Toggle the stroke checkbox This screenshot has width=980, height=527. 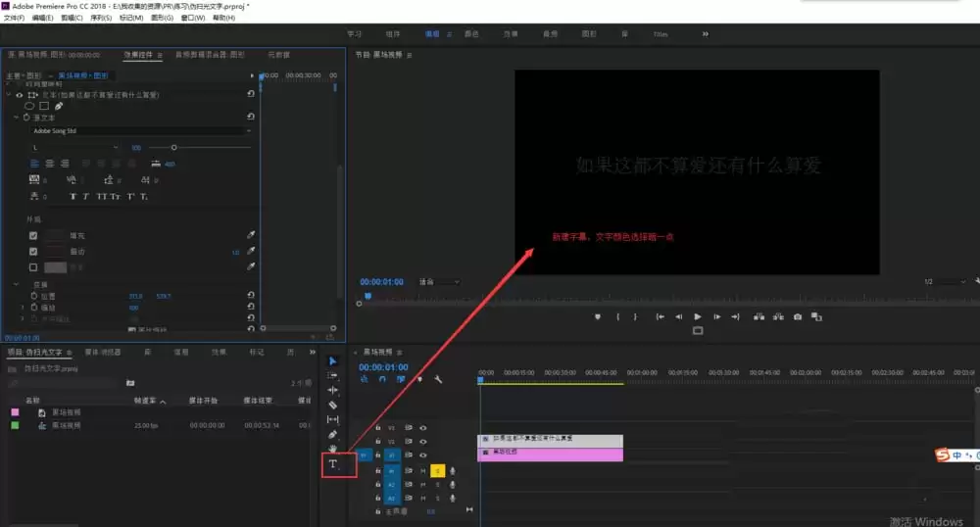pyautogui.click(x=33, y=252)
